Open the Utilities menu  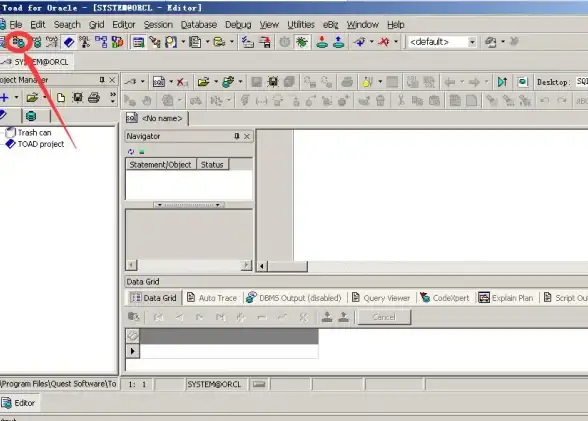point(301,25)
